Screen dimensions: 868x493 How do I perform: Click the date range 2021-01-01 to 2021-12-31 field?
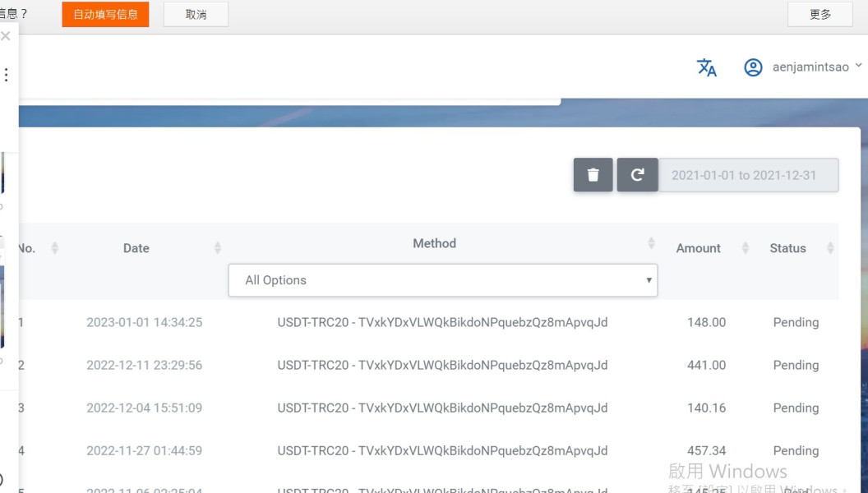(749, 175)
